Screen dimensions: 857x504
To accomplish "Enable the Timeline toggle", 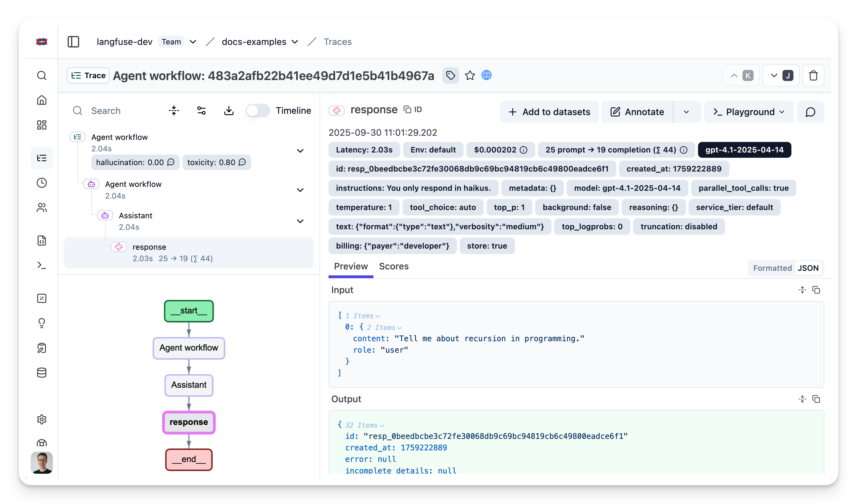I will [258, 111].
